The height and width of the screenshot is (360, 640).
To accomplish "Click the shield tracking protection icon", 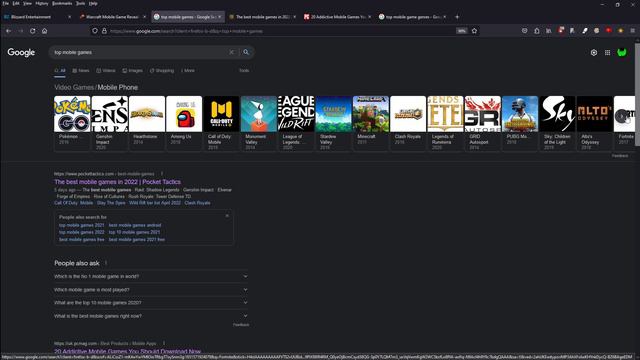I will click(x=95, y=31).
